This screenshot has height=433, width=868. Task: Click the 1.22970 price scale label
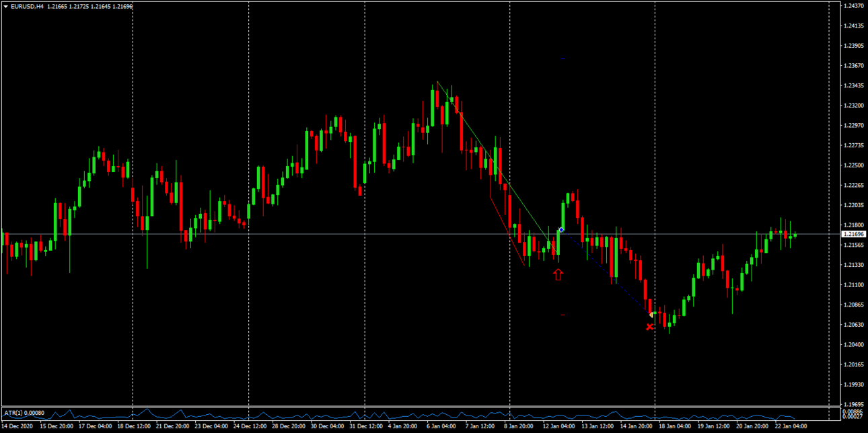click(x=853, y=126)
